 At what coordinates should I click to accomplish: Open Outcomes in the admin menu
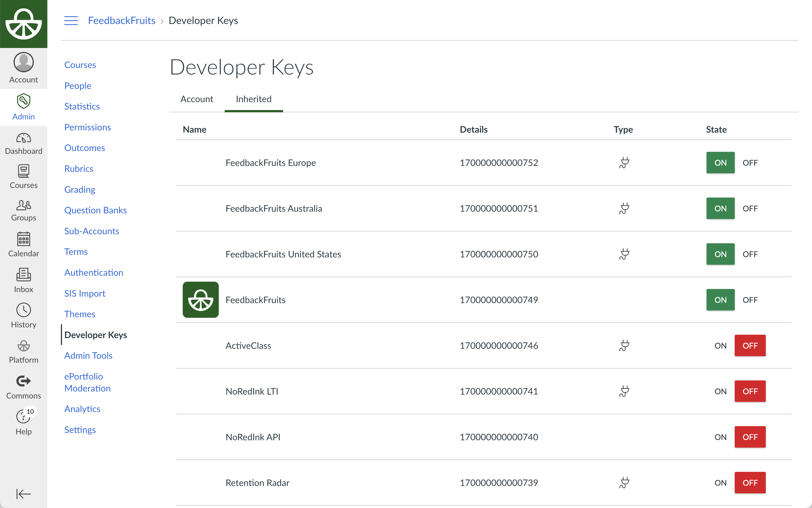85,148
